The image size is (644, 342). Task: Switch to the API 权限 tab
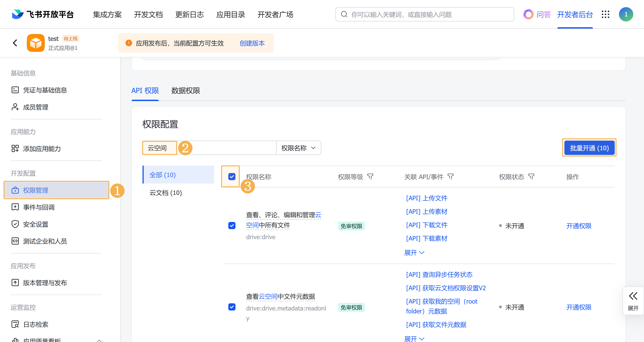(145, 91)
